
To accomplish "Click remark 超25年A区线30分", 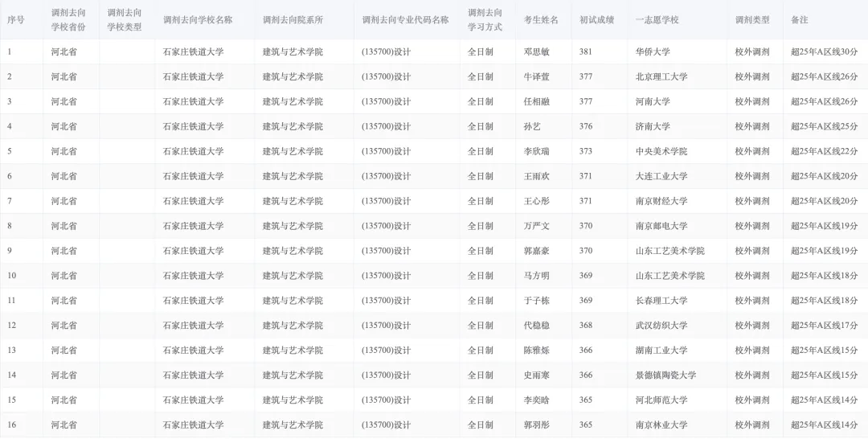I will 825,52.
